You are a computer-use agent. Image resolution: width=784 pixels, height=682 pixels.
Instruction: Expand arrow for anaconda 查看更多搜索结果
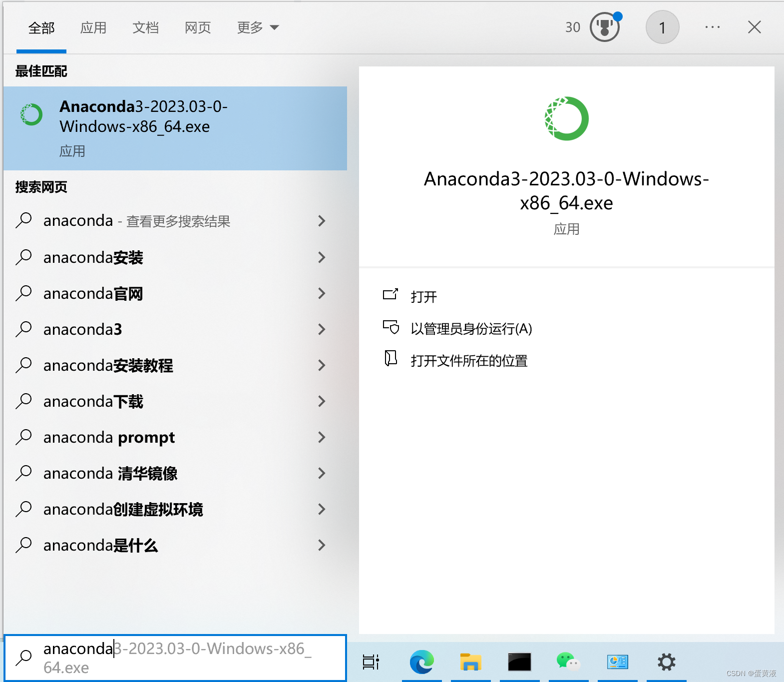click(x=322, y=221)
